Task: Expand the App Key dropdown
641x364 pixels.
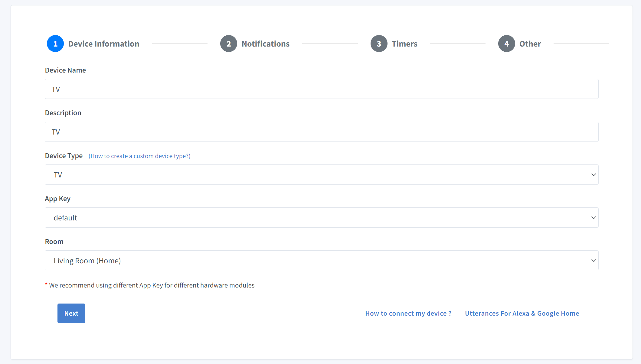Action: point(321,218)
